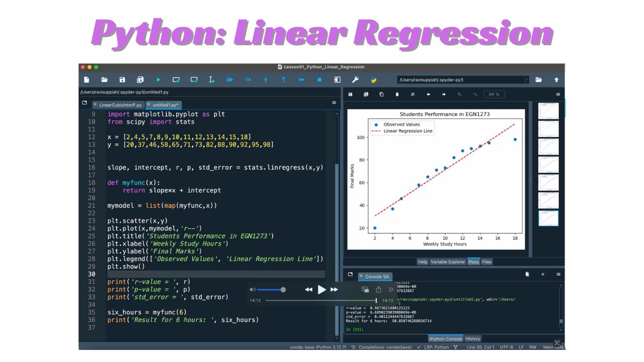The height and width of the screenshot is (362, 644).
Task: Close the Console 1/A tab
Action: coord(361,277)
